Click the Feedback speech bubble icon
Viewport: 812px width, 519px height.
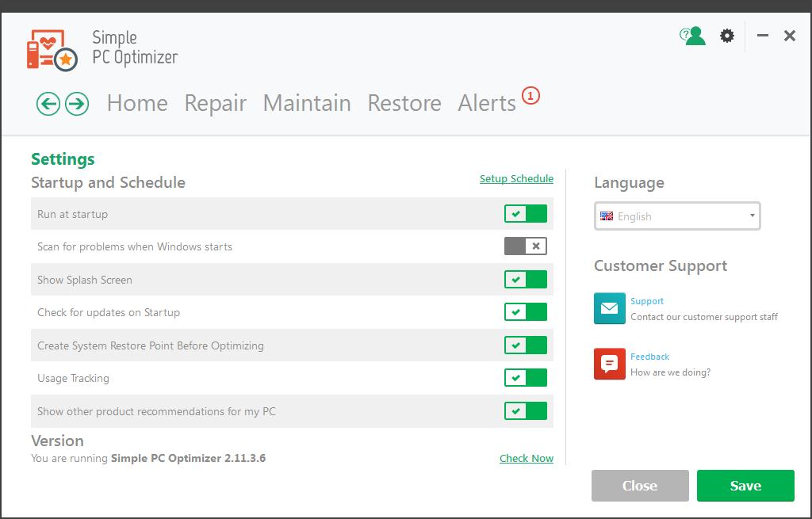pos(609,364)
